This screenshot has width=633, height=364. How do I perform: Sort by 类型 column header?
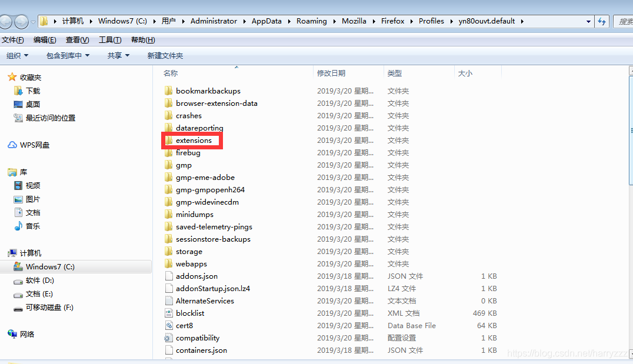[x=394, y=73]
